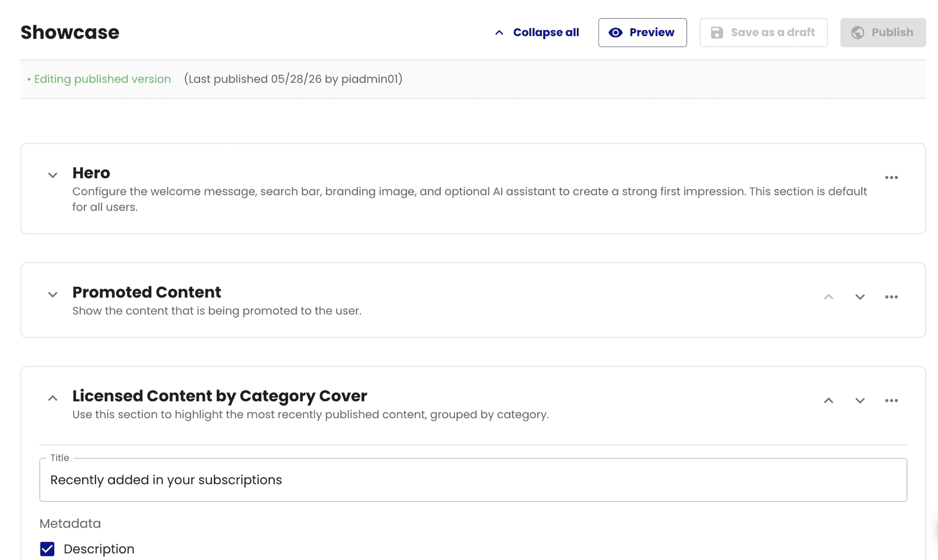Open the Hero section more options menu
The width and height of the screenshot is (938, 560).
891,178
